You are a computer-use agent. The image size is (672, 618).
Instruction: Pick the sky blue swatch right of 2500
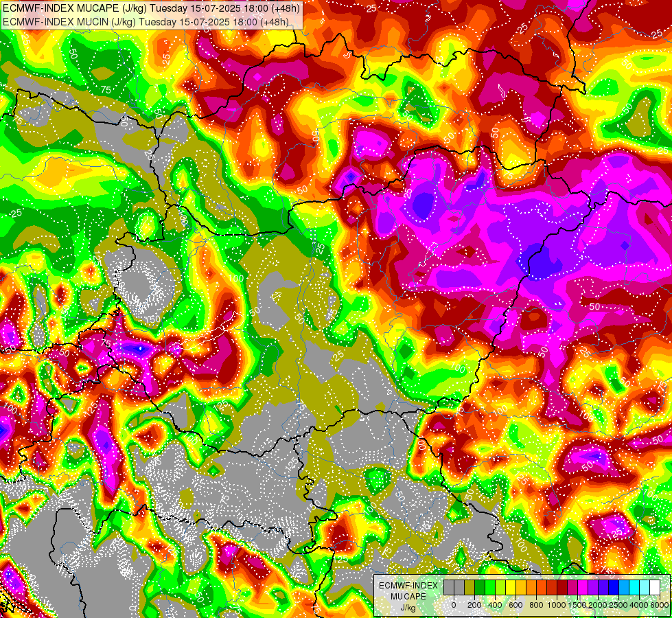[625, 587]
